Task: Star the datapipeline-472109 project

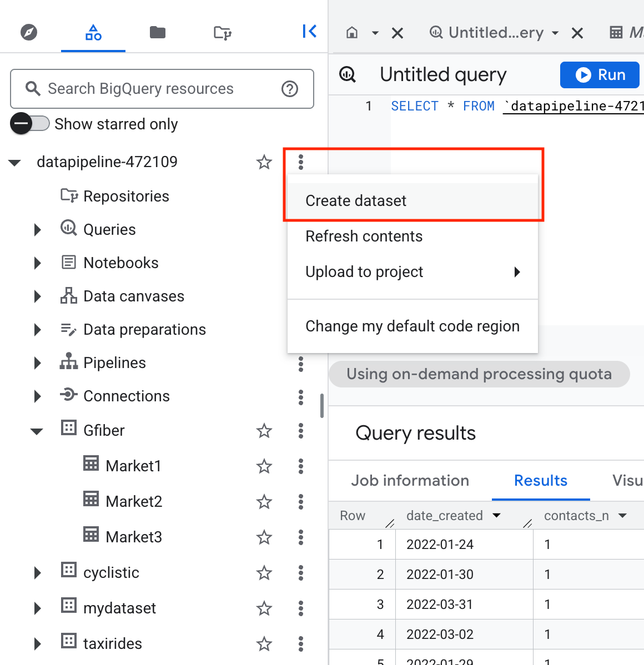Action: pos(264,162)
